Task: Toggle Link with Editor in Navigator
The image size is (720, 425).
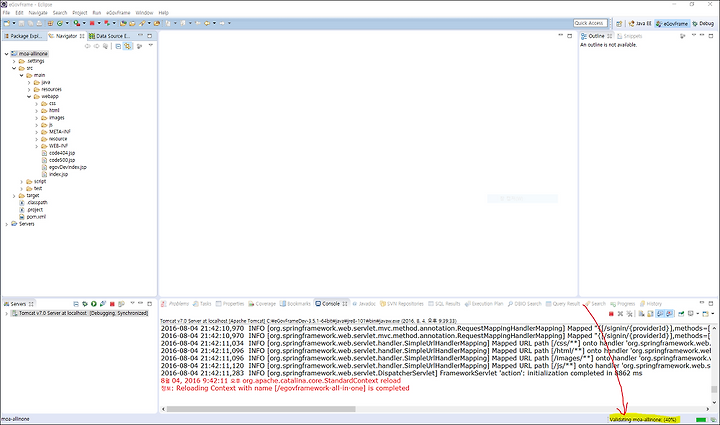Action: tap(128, 46)
